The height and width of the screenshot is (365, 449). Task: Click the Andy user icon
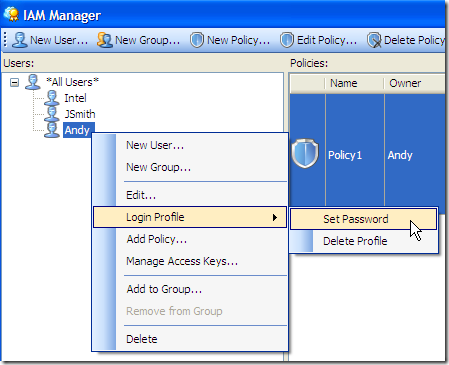(52, 130)
